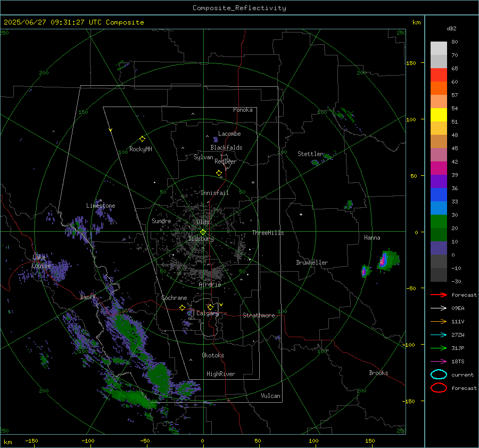Viewport: 479px width, 448px height.
Task: Click the cyan current ellipse icon
Action: point(439,374)
